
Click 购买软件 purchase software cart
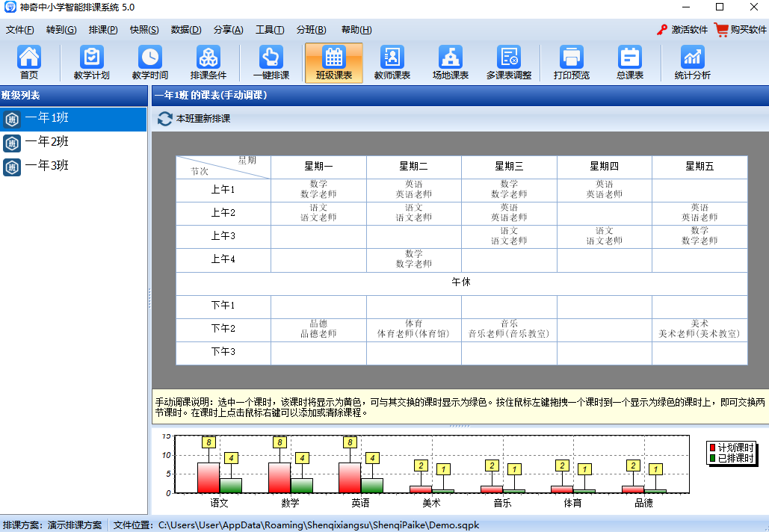[740, 30]
